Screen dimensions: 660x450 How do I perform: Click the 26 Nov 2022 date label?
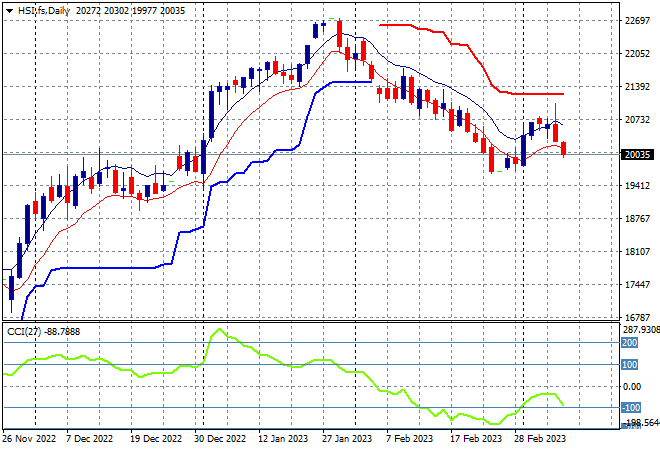pyautogui.click(x=29, y=439)
